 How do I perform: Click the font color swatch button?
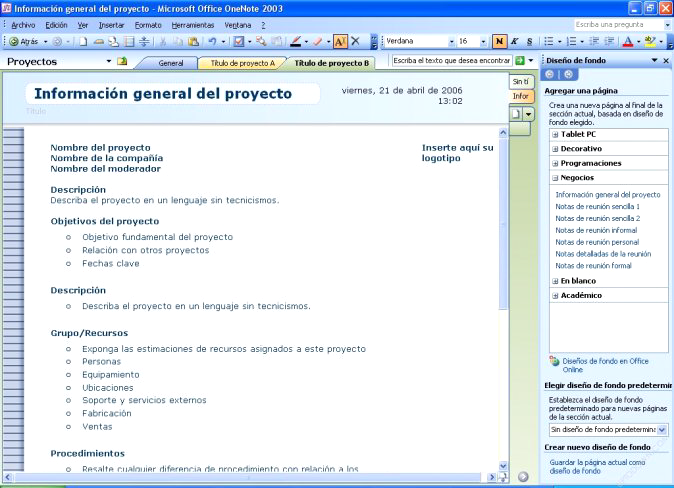click(627, 42)
